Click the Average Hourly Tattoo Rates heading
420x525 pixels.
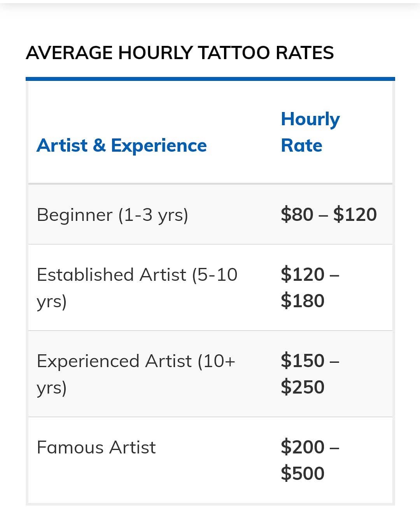point(180,53)
